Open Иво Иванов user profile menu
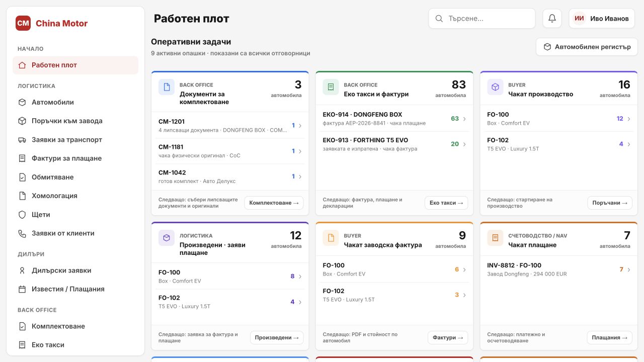The height and width of the screenshot is (362, 644). 602,19
